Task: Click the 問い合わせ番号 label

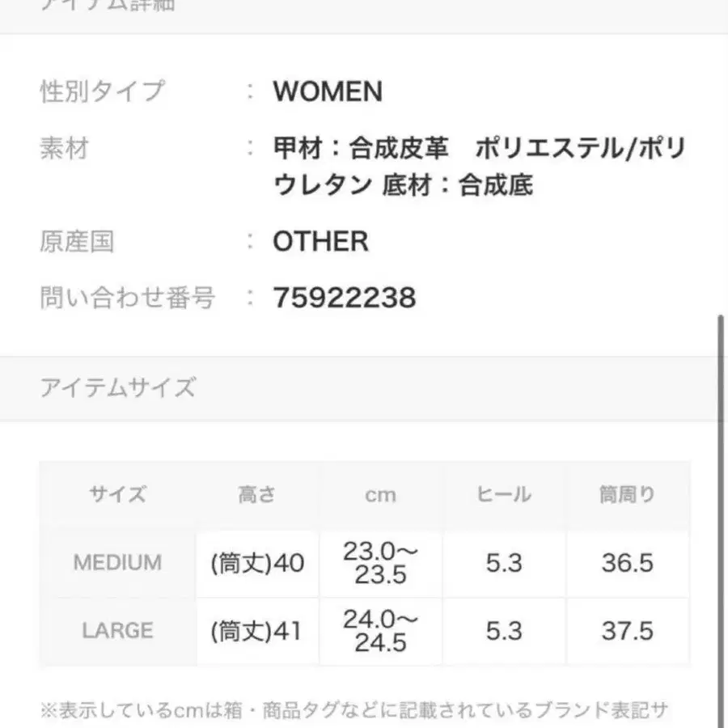Action: (x=128, y=298)
